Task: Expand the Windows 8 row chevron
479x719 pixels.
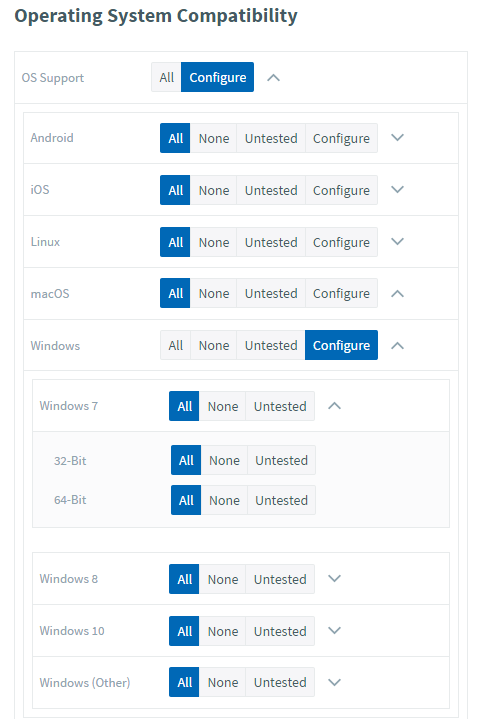Action: [x=335, y=579]
